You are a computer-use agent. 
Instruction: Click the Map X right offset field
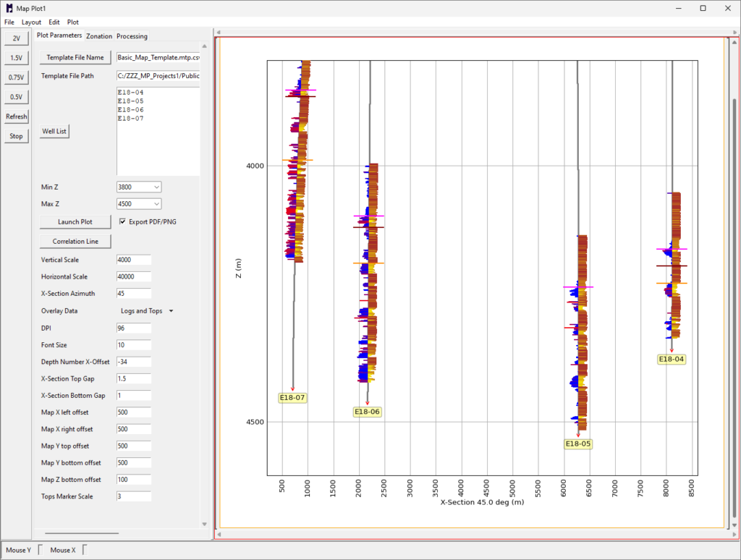(134, 429)
